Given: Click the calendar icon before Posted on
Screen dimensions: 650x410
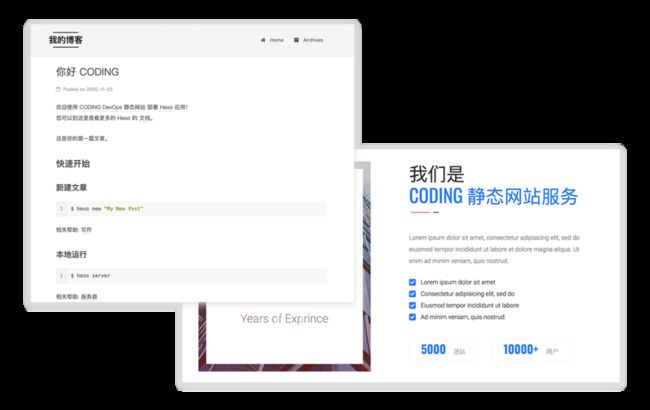Looking at the screenshot, I should pos(58,89).
